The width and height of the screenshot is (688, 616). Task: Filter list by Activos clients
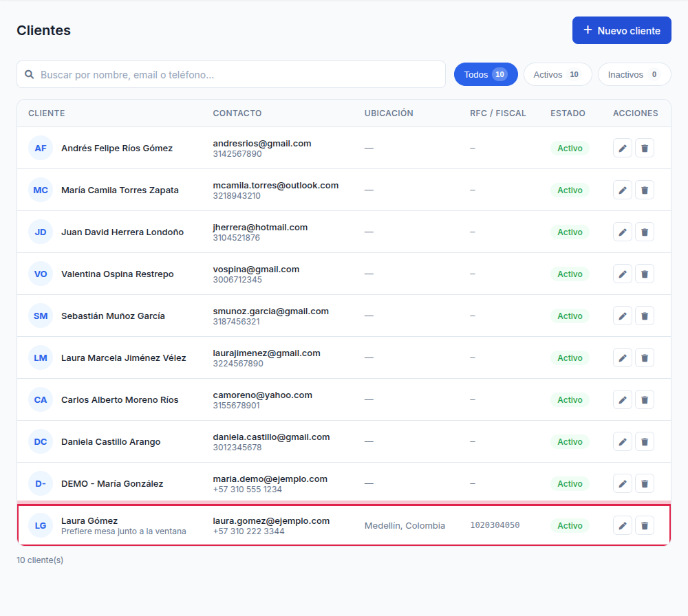558,74
